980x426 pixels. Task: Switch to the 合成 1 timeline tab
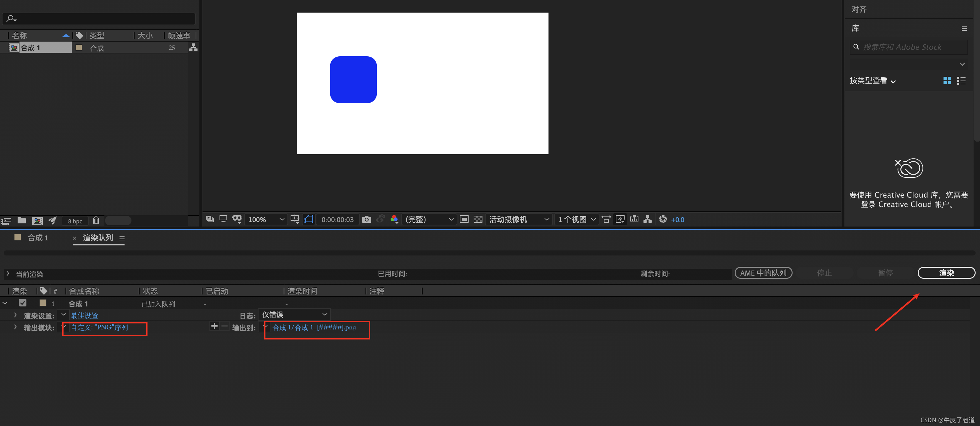click(x=37, y=238)
